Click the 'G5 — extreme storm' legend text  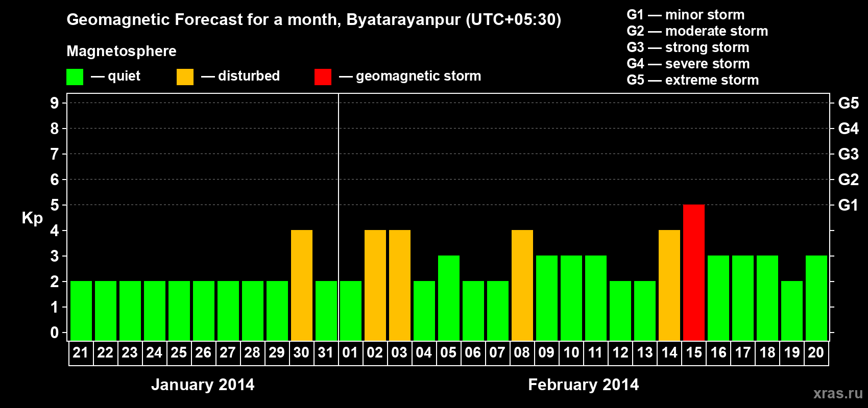coord(693,80)
